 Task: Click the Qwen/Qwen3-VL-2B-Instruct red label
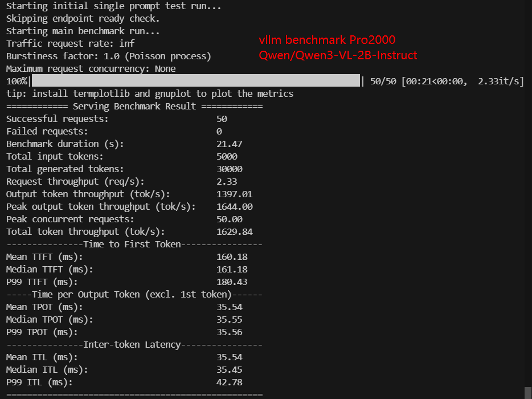[x=338, y=55]
